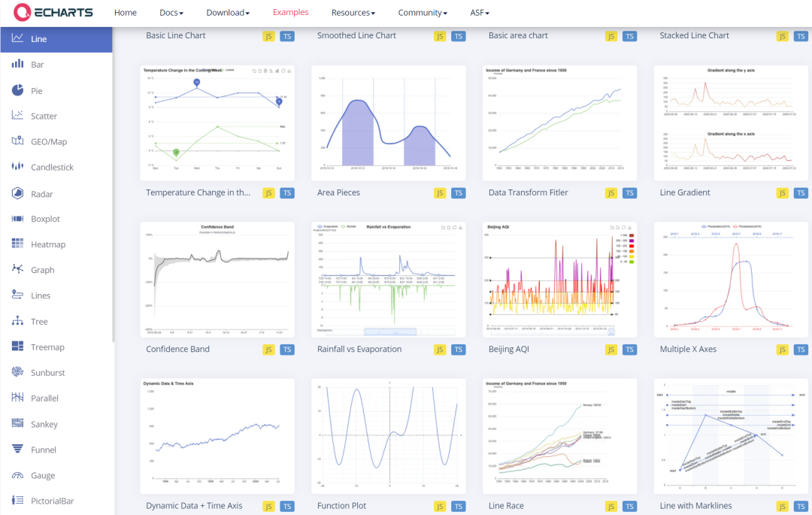This screenshot has height=515, width=812.
Task: Expand the Community dropdown menu
Action: pyautogui.click(x=423, y=13)
